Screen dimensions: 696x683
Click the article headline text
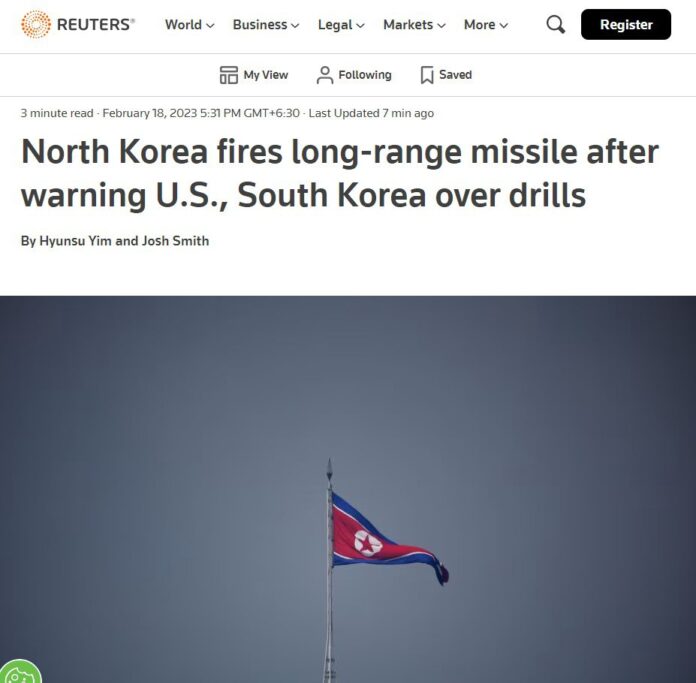tap(340, 173)
